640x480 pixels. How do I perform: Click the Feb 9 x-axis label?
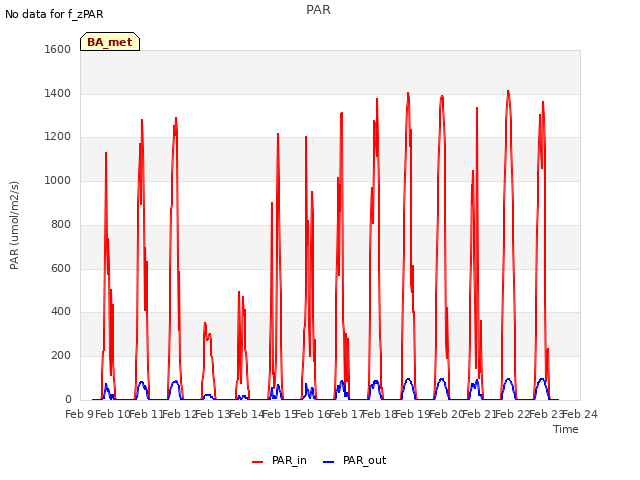[x=79, y=414]
